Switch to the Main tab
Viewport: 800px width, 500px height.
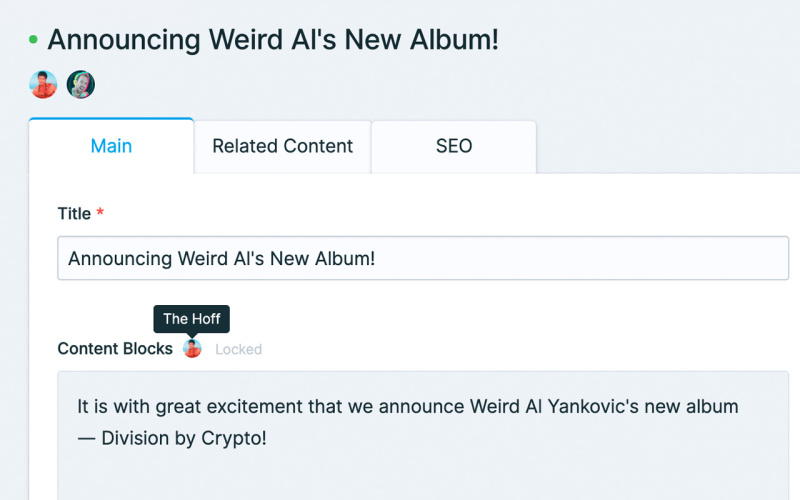(111, 146)
